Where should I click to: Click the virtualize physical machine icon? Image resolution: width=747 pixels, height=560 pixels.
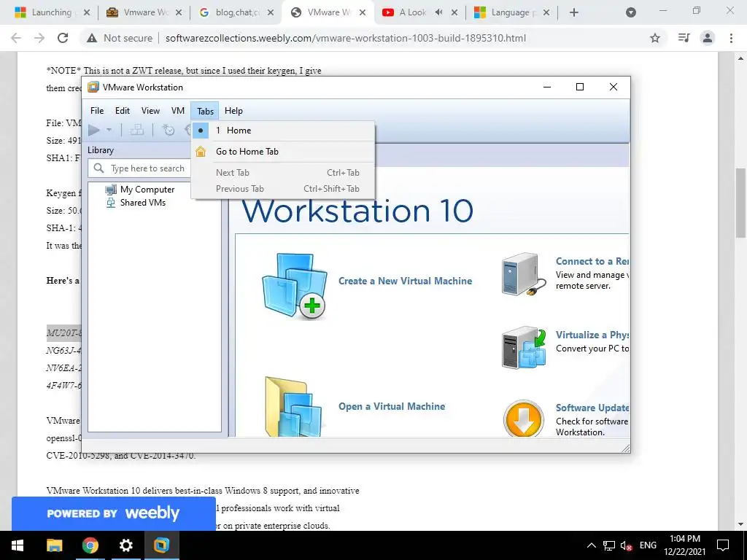524,348
